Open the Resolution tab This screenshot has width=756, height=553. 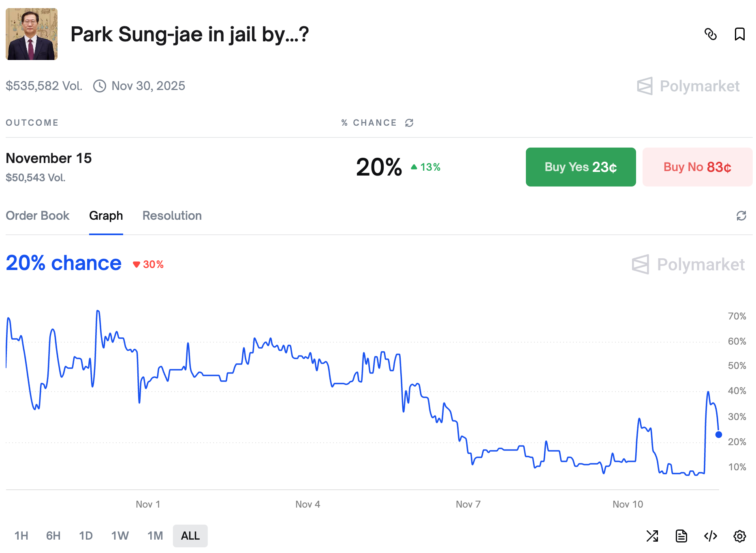click(172, 216)
